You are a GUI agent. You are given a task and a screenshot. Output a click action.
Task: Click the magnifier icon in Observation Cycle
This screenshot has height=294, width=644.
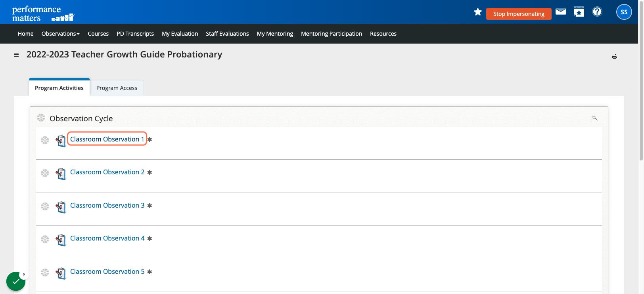click(x=595, y=118)
